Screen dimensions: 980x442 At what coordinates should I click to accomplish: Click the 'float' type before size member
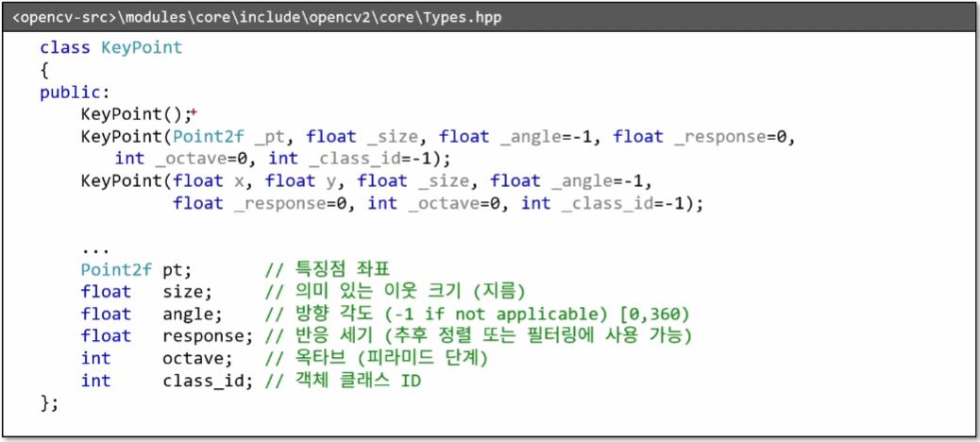click(x=107, y=293)
